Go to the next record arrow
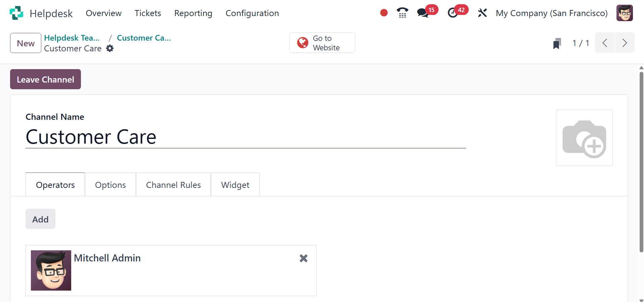Image resolution: width=644 pixels, height=302 pixels. pos(625,43)
